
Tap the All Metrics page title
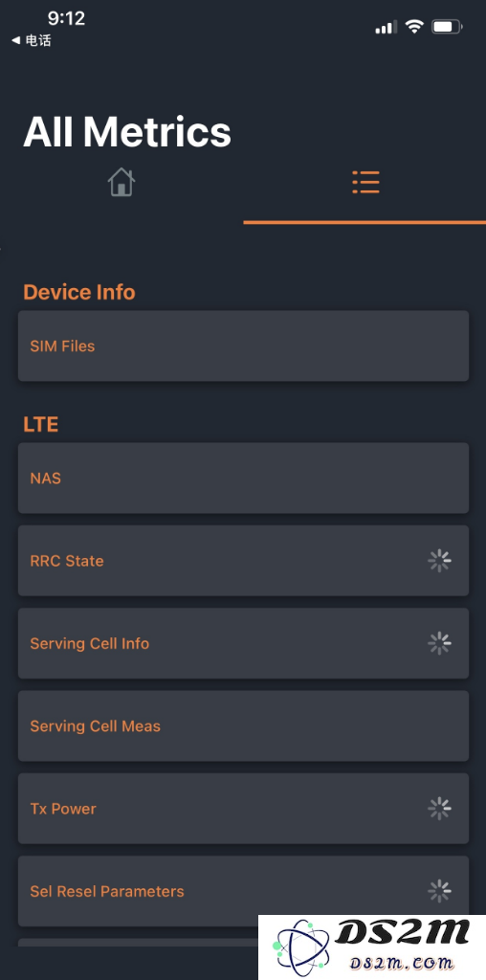pos(127,132)
